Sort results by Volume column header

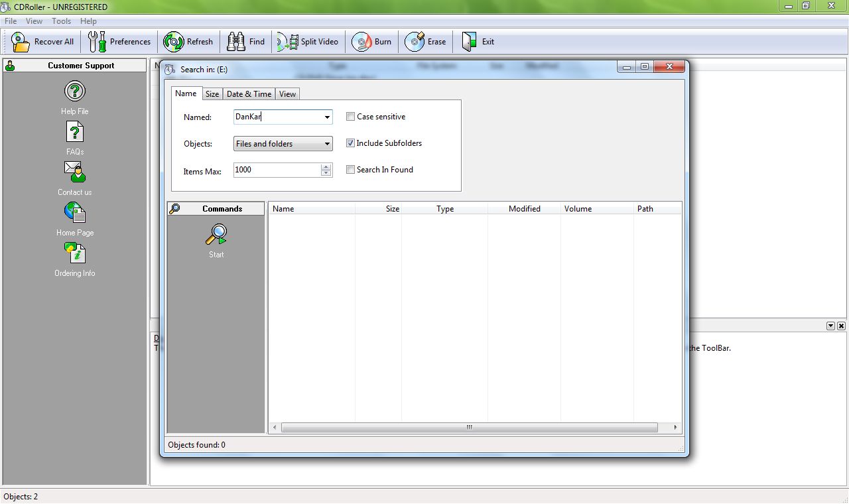(598, 208)
